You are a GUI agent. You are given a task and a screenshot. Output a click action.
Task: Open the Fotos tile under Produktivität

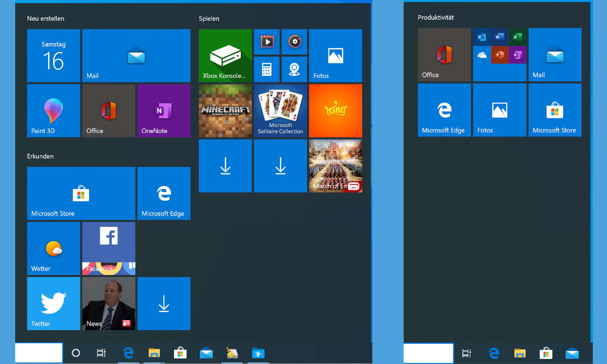499,110
